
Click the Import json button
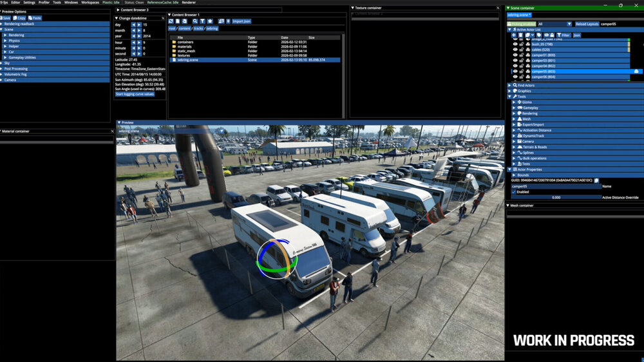(241, 21)
